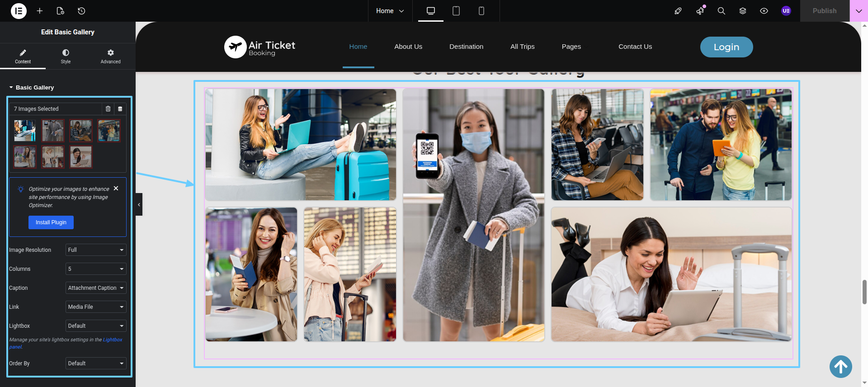Image resolution: width=868 pixels, height=387 pixels.
Task: Open the Finder search icon
Action: (x=721, y=11)
